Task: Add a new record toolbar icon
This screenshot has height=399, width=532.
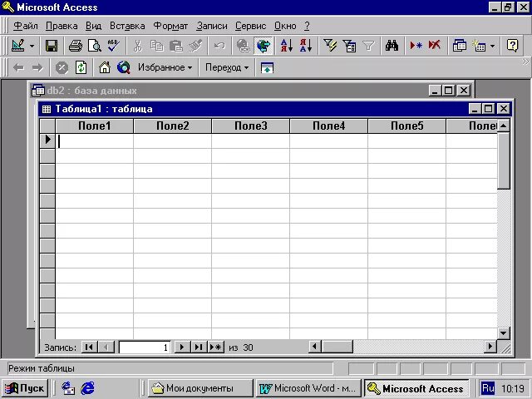Action: [x=416, y=46]
